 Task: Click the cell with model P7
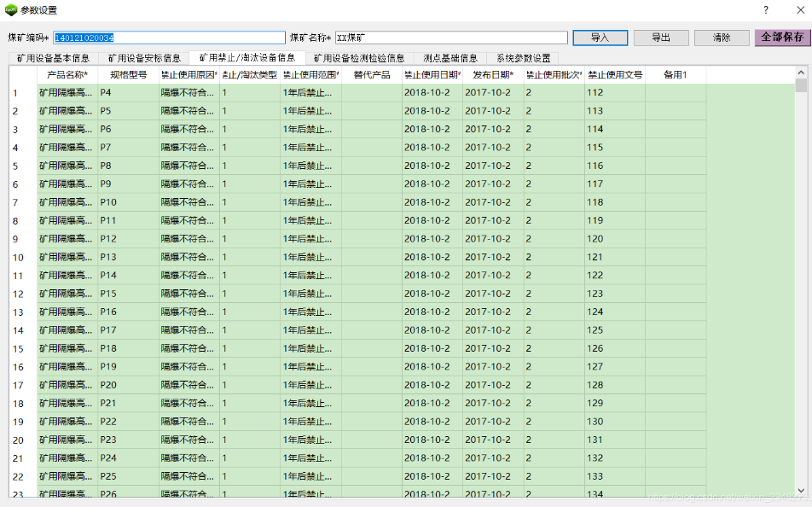(129, 148)
